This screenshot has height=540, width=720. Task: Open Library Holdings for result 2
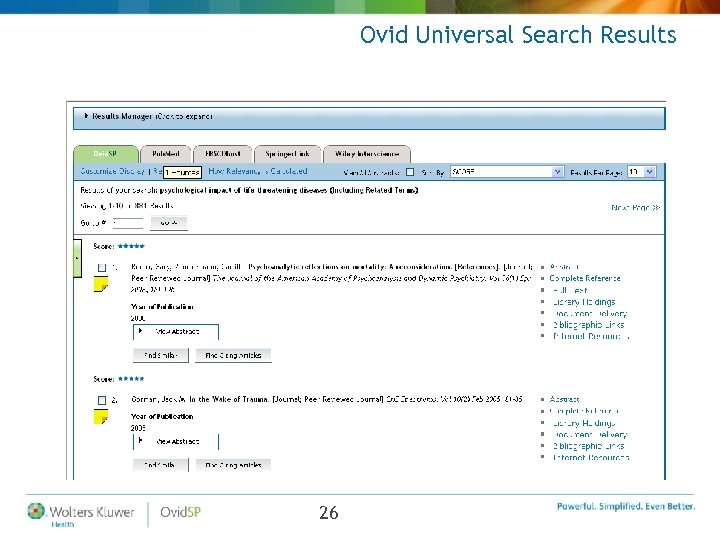(x=584, y=423)
